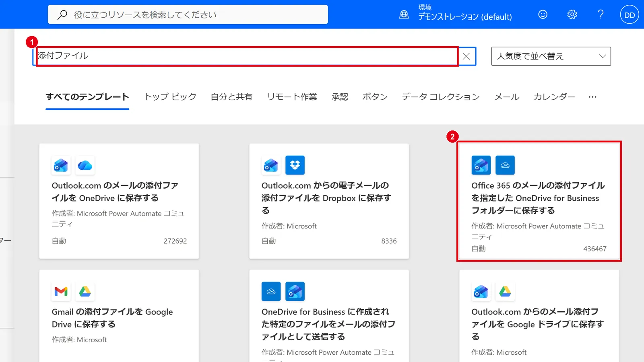Click the usage count 436467

[x=595, y=249]
